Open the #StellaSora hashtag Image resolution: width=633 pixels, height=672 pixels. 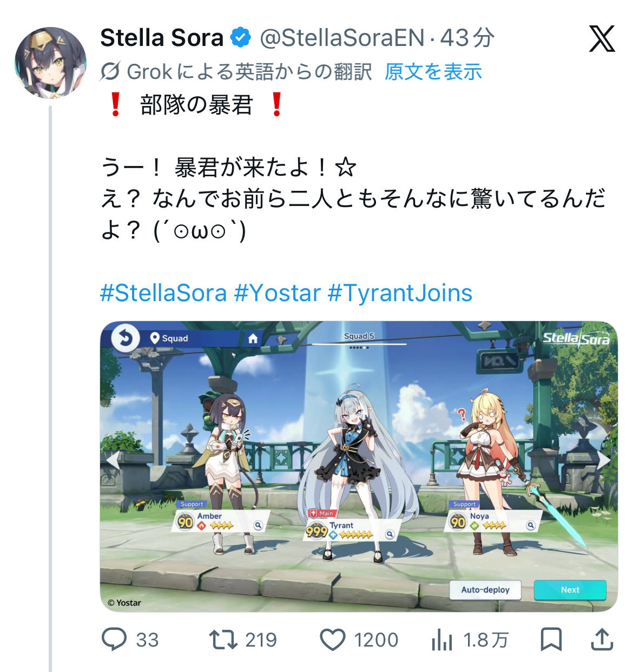163,293
